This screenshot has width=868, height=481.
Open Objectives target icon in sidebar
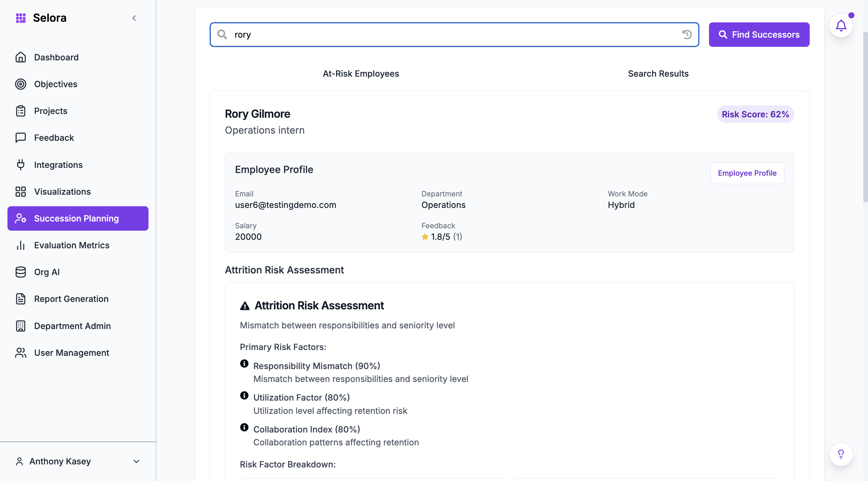(x=21, y=84)
